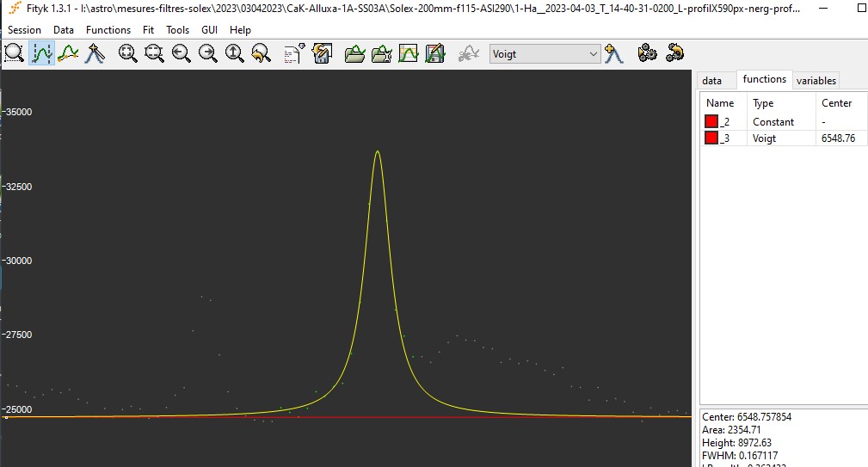Click the Fityk app icon in title bar
The image size is (868, 467).
tap(15, 9)
